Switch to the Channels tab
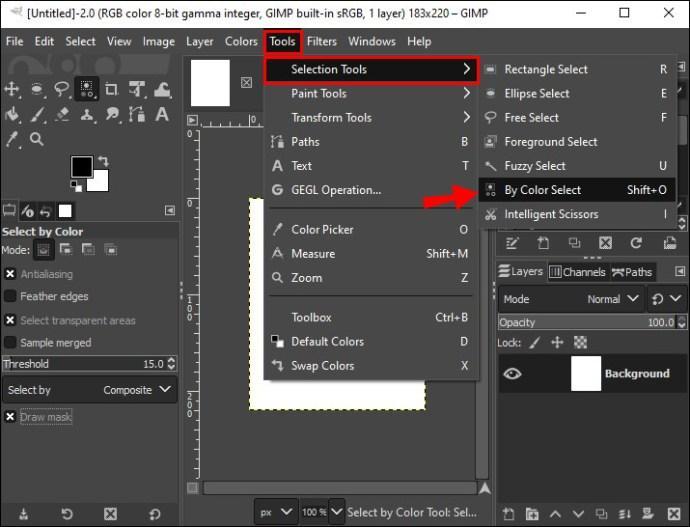 (x=577, y=272)
